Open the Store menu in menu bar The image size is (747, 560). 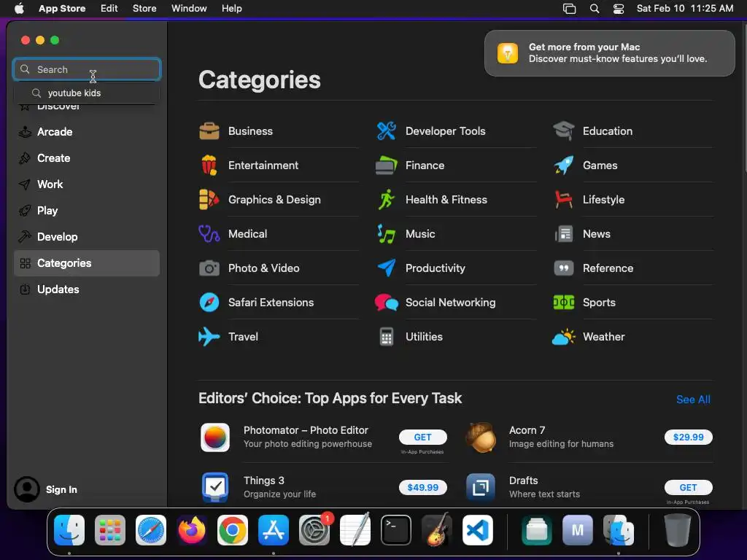(144, 8)
